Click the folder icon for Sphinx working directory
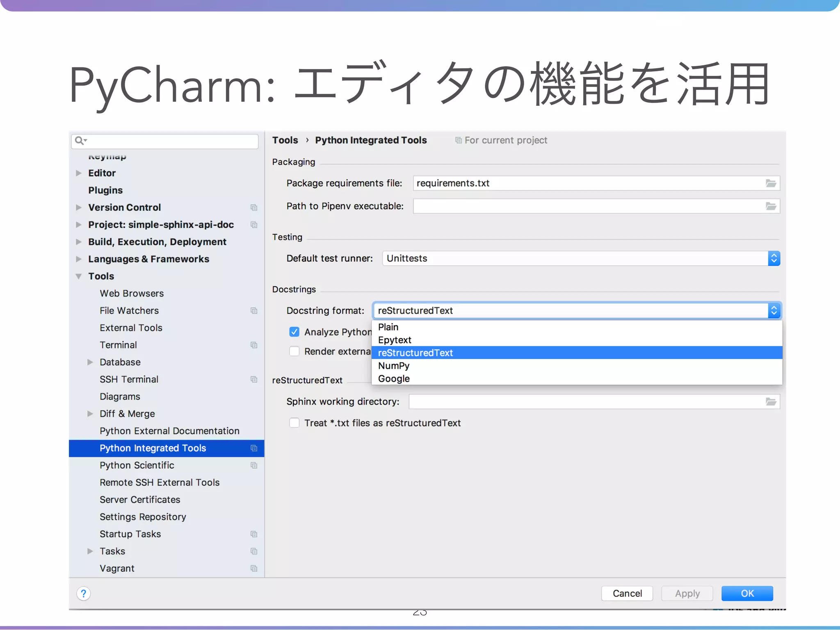Screen dimensions: 840x630 tap(771, 402)
